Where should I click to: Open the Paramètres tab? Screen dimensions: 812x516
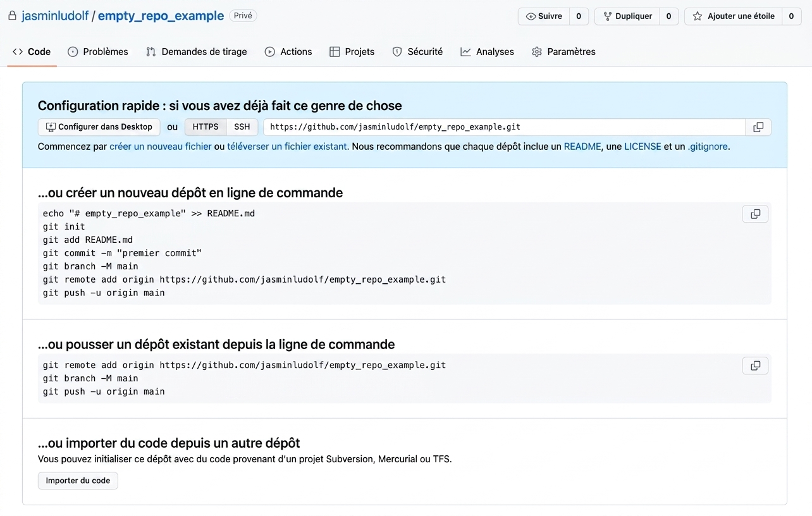point(564,52)
